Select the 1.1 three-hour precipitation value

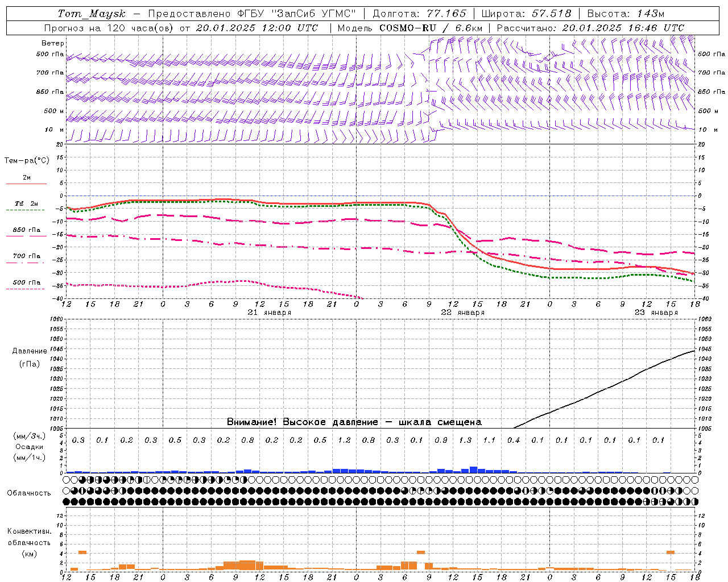(489, 440)
